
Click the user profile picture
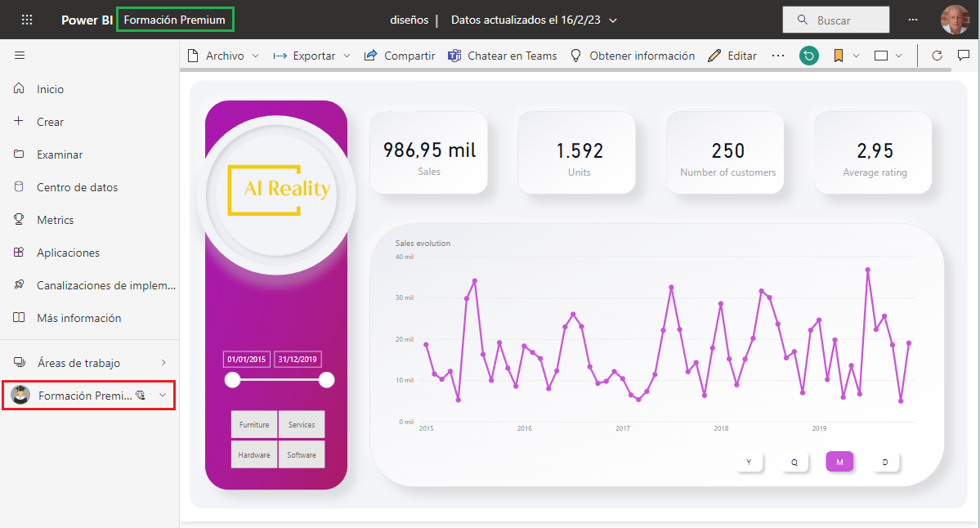click(954, 20)
